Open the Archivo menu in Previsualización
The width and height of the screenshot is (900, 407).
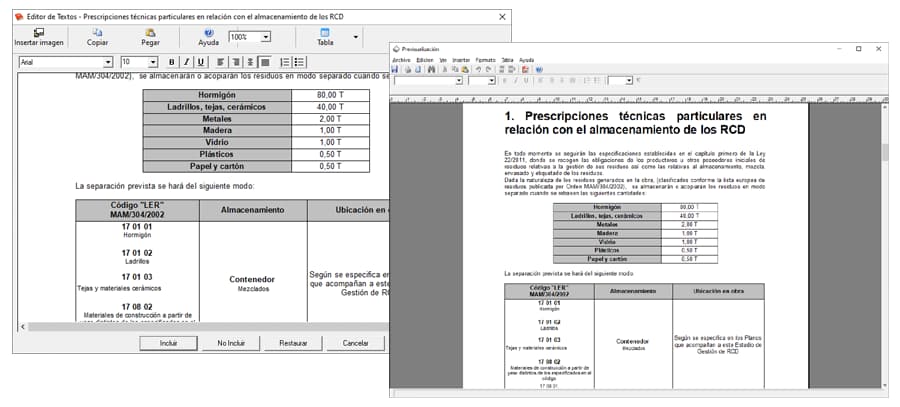pos(402,60)
